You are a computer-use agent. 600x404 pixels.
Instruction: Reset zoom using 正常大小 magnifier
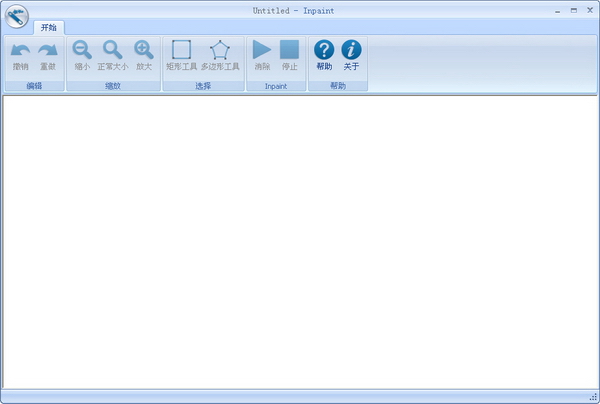[x=113, y=50]
